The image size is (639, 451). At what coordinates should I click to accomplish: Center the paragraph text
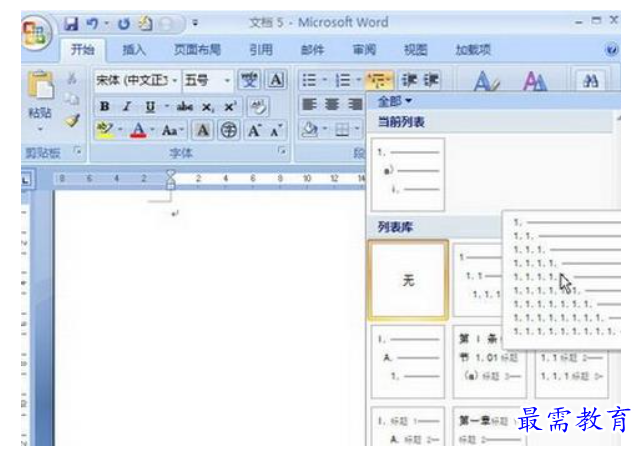click(332, 105)
